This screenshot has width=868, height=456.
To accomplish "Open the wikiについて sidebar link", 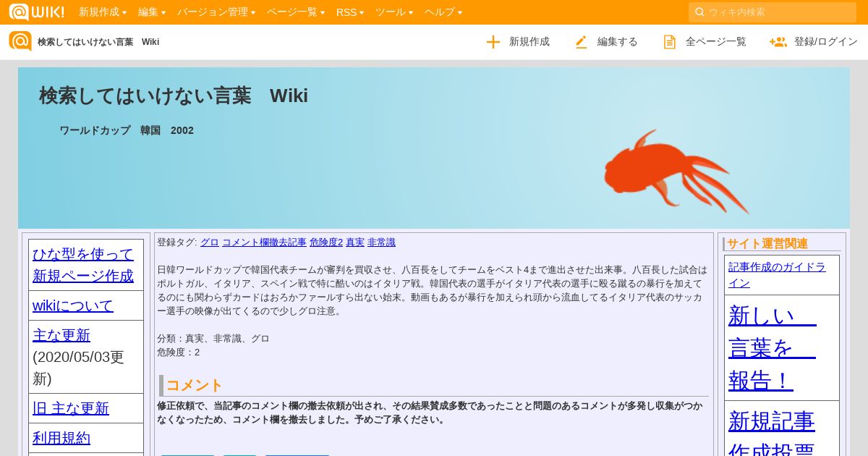I will (x=73, y=305).
